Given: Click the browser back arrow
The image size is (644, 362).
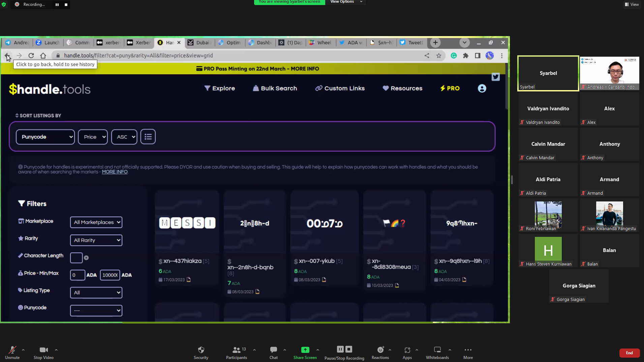Looking at the screenshot, I should click(x=7, y=56).
